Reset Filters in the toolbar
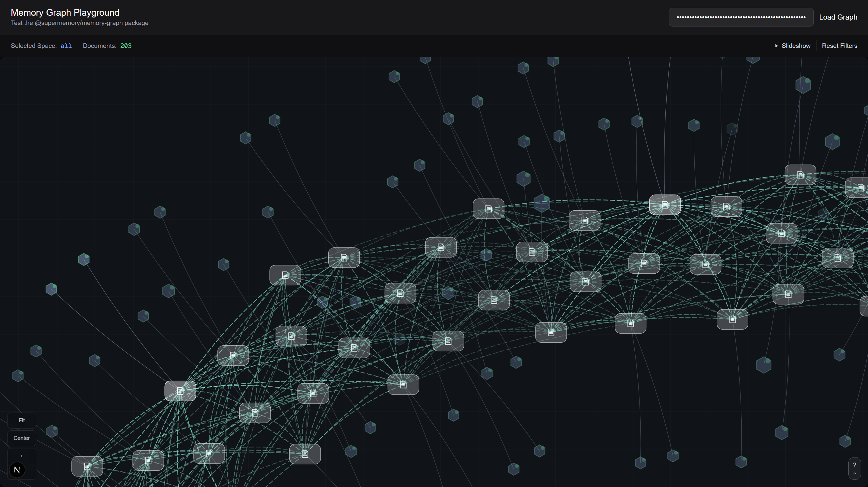The width and height of the screenshot is (868, 487). [x=839, y=46]
